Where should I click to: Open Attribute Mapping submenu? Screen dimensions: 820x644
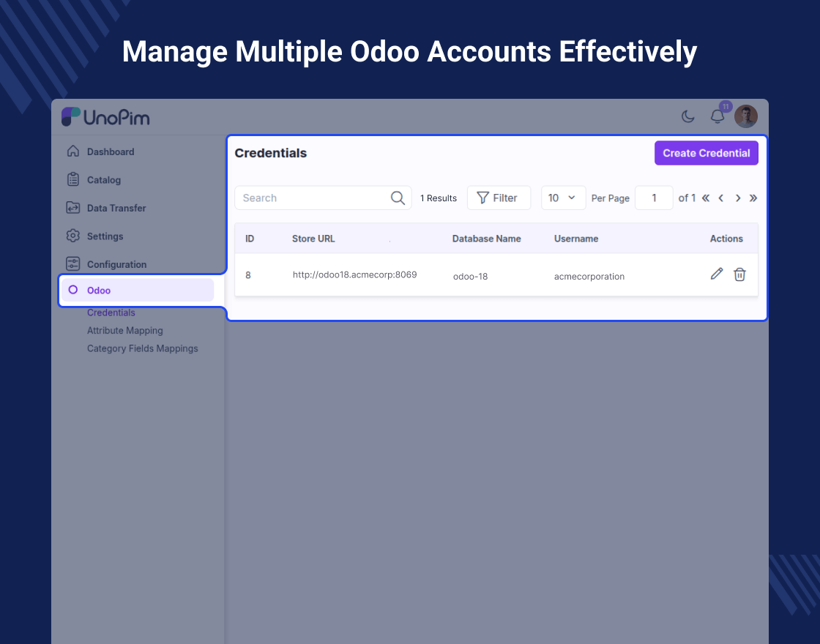(x=125, y=330)
